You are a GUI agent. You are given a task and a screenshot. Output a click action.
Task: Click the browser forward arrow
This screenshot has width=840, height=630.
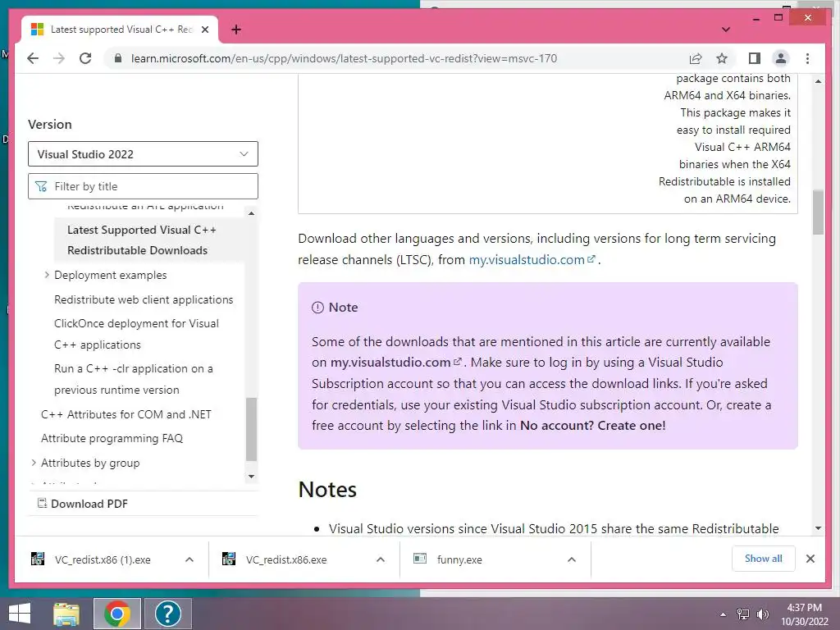pyautogui.click(x=59, y=58)
